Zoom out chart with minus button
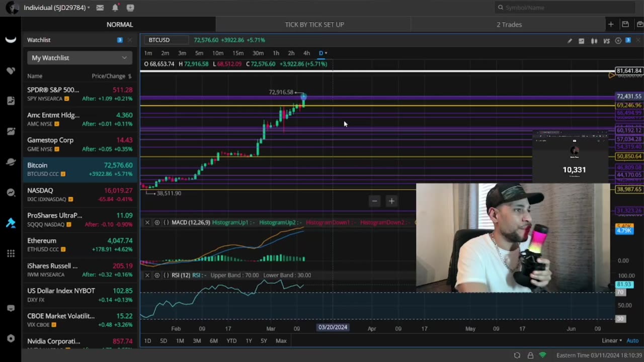 click(x=374, y=201)
